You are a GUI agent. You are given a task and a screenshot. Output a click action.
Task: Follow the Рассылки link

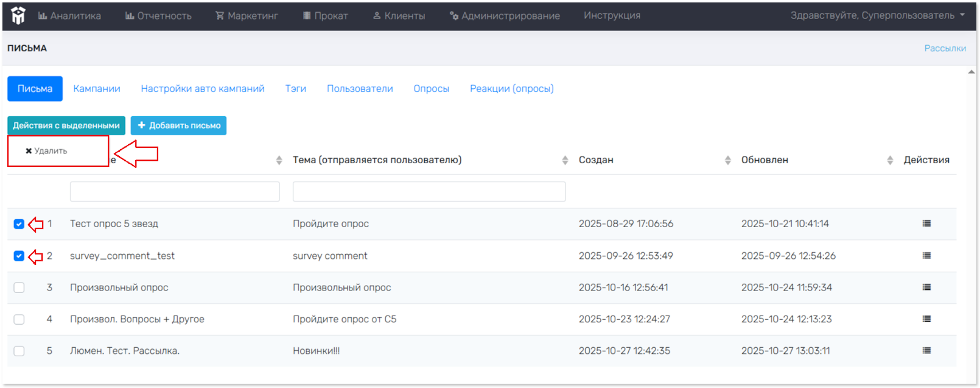[x=945, y=48]
